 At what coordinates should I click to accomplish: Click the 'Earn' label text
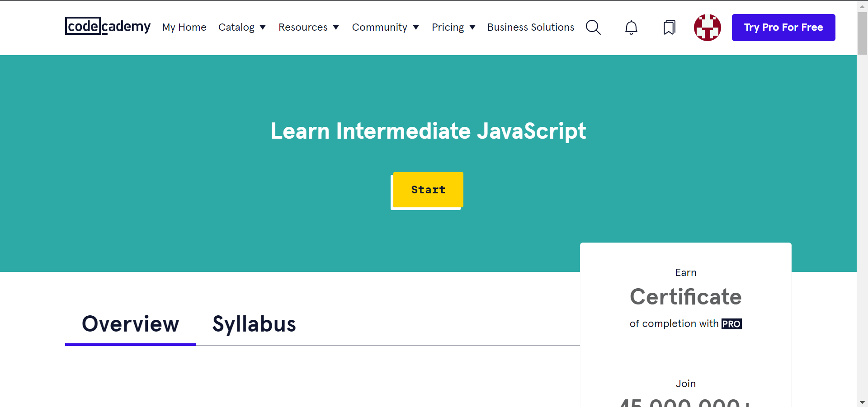tap(686, 272)
